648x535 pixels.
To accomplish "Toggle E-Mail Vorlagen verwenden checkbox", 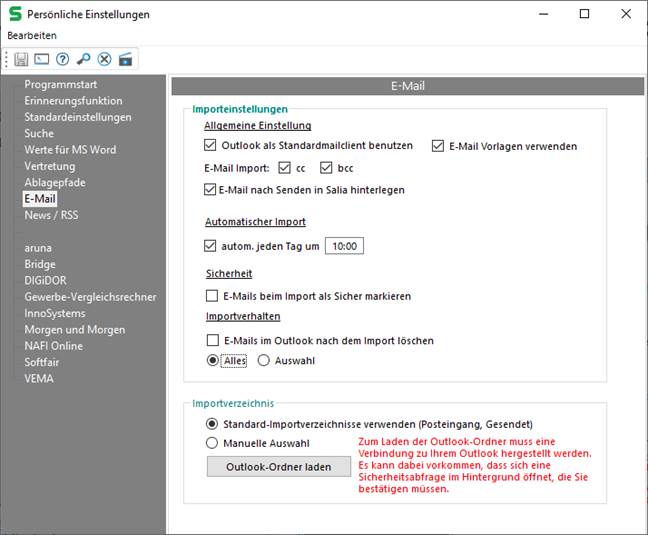I will pyautogui.click(x=438, y=146).
